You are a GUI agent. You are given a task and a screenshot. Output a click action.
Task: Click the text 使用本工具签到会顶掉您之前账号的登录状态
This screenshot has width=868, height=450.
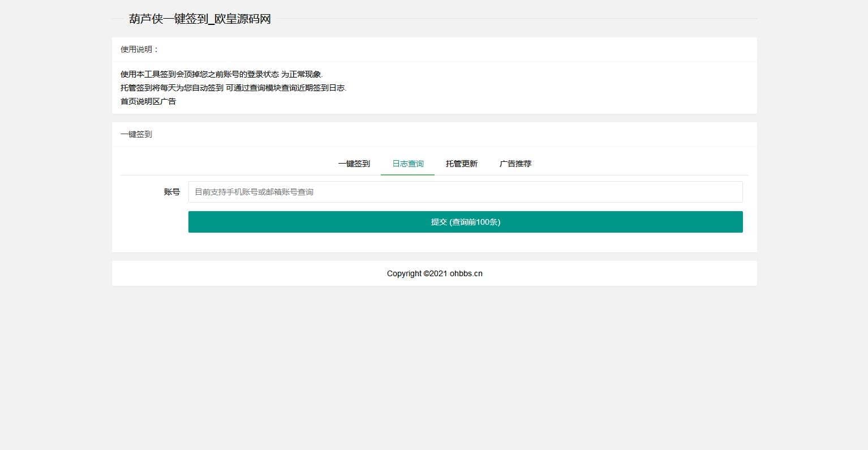(199, 74)
